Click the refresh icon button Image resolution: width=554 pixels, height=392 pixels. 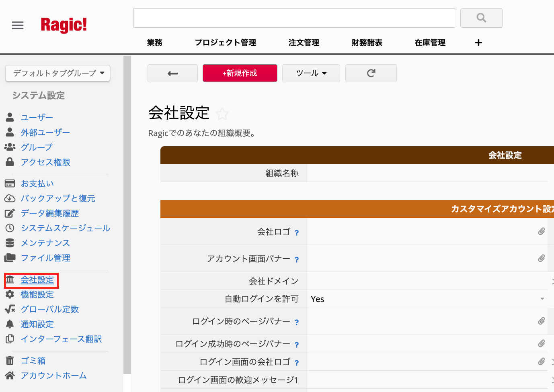(x=371, y=73)
